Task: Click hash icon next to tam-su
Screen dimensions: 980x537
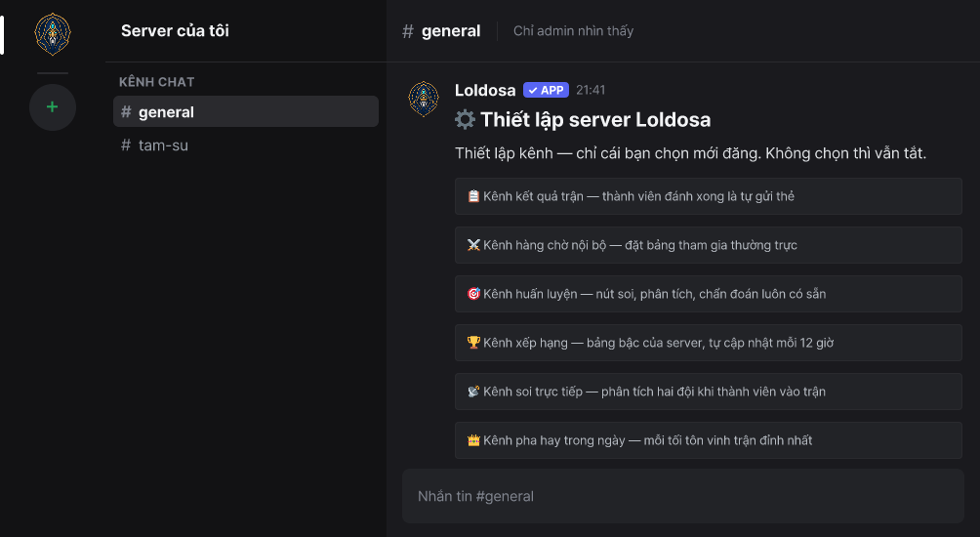Action: pos(126,145)
